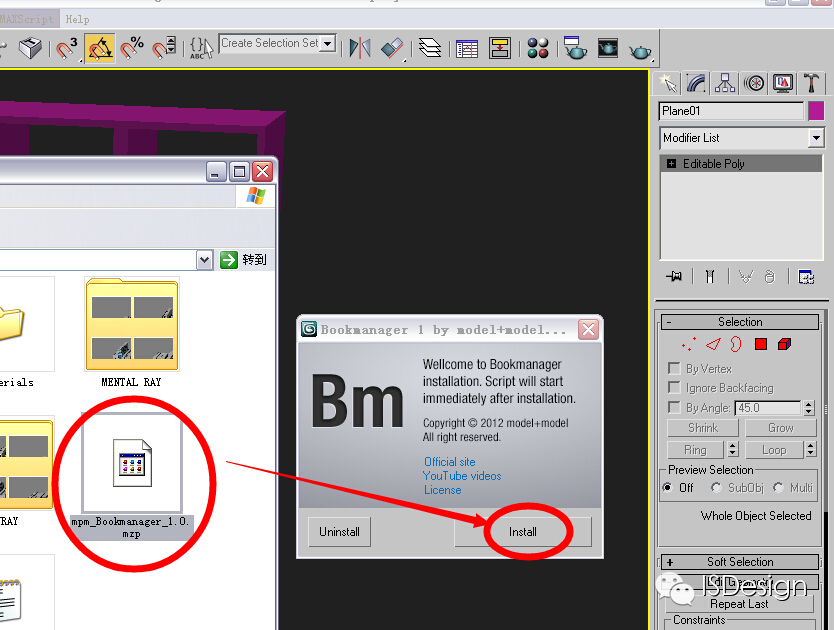Open the Rendered Frame Window
This screenshot has width=834, height=630.
click(x=608, y=48)
